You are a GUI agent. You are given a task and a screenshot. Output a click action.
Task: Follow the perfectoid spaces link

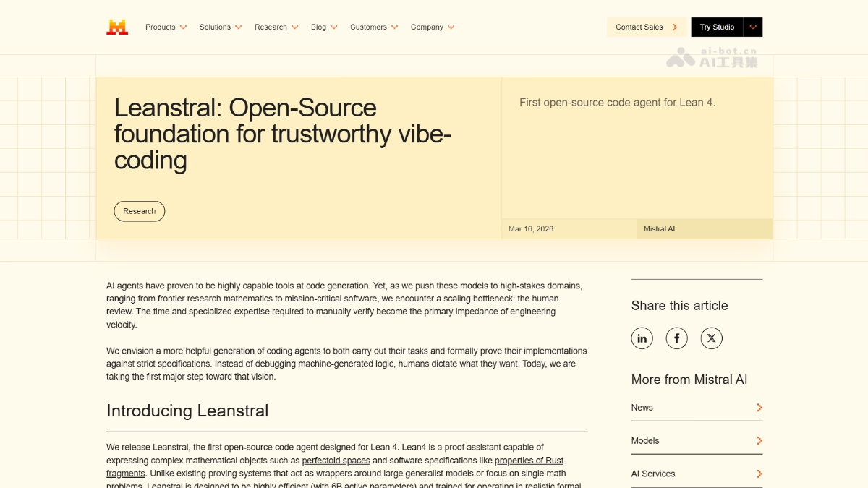coord(336,461)
